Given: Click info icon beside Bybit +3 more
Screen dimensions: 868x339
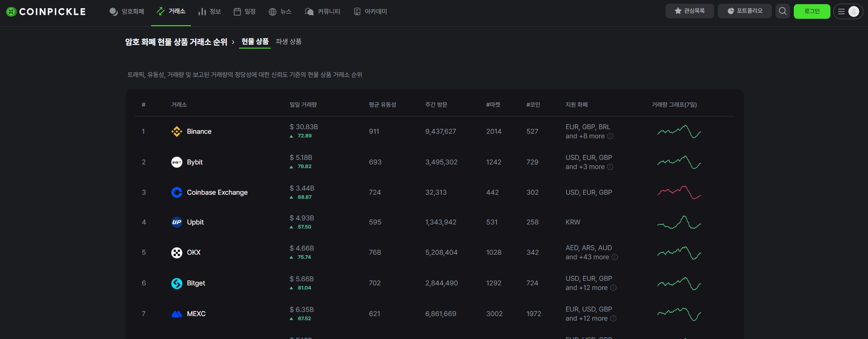Looking at the screenshot, I should point(610,167).
